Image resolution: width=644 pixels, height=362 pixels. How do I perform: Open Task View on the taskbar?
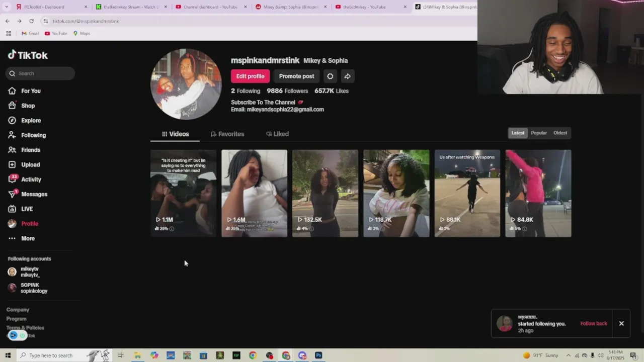tap(121, 355)
